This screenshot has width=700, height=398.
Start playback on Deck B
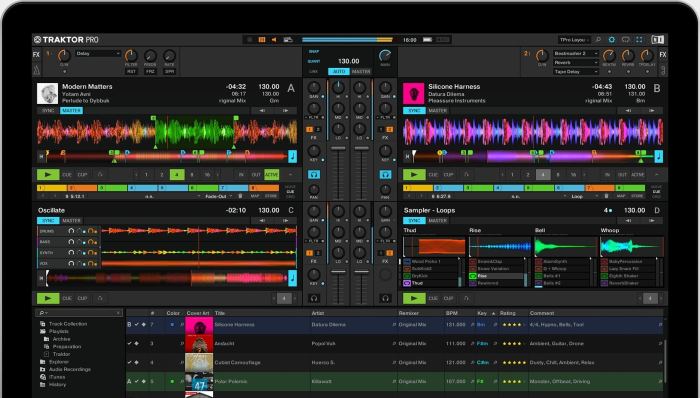[x=414, y=175]
